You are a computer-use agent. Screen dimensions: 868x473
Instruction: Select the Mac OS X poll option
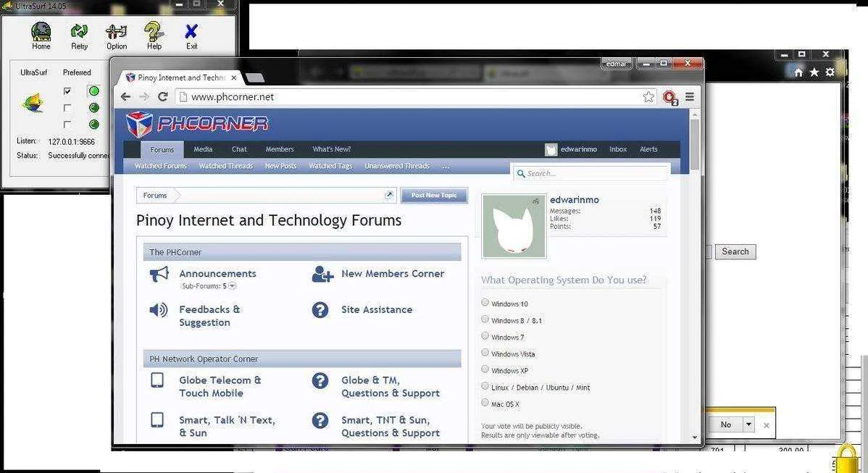(x=485, y=402)
